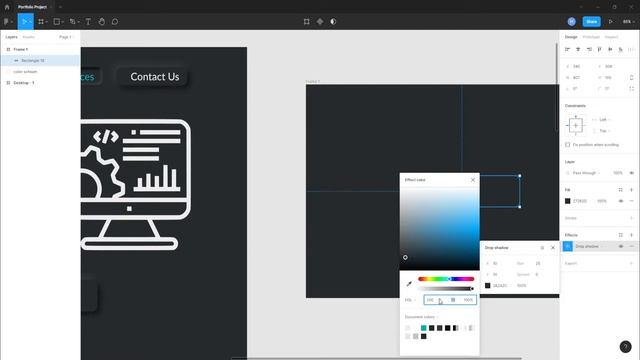Click the Create component icon
The height and width of the screenshot is (360, 640).
pos(320,22)
